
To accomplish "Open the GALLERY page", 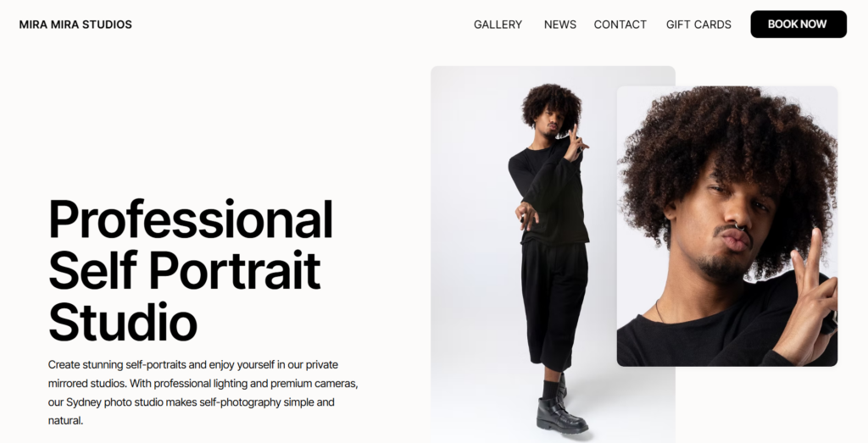I will [498, 25].
